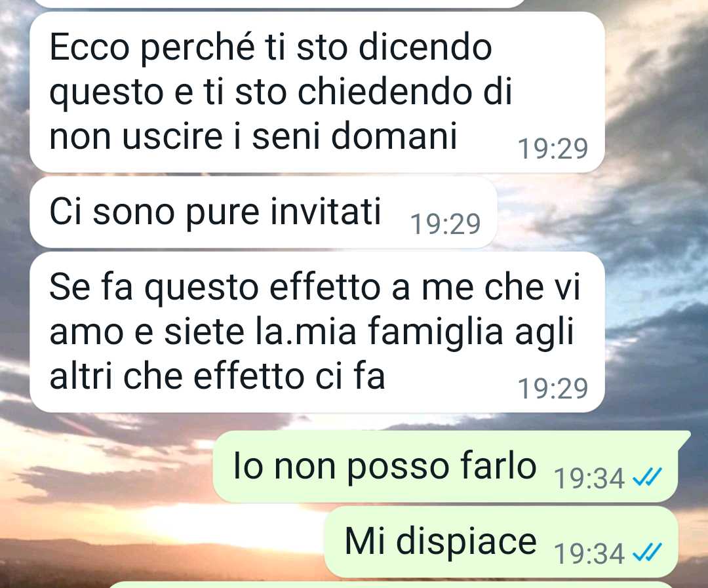The width and height of the screenshot is (708, 588).
Task: Click the 19:29 timestamp on "altri che effetto ci fa"
Action: click(553, 388)
